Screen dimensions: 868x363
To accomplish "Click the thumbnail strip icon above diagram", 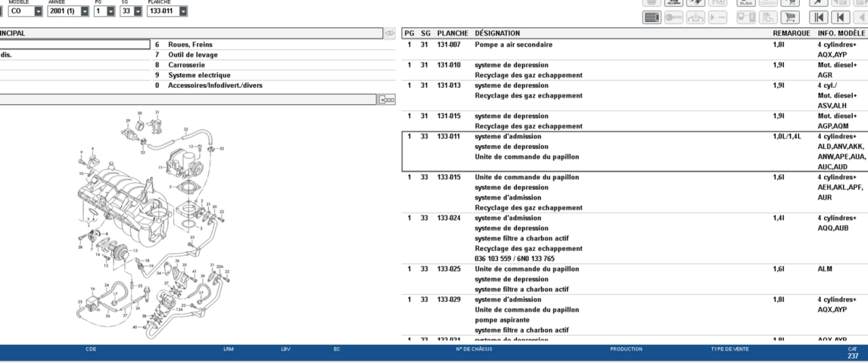I will point(387,100).
